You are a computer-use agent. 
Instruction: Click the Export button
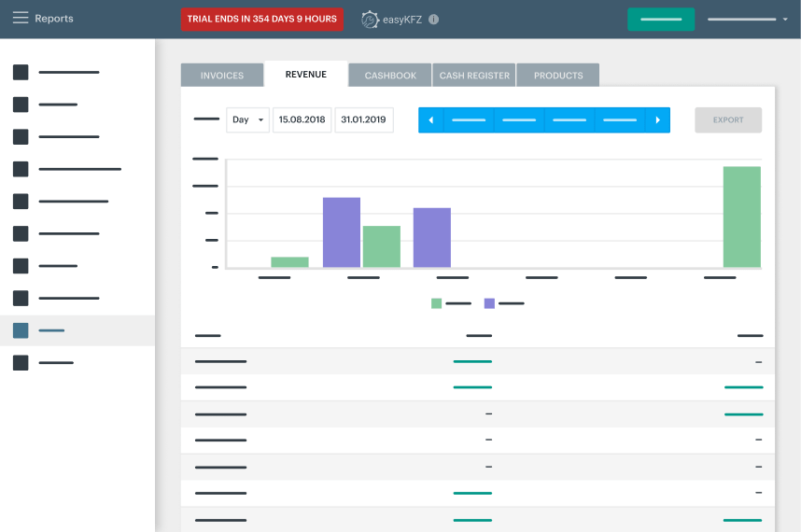728,120
